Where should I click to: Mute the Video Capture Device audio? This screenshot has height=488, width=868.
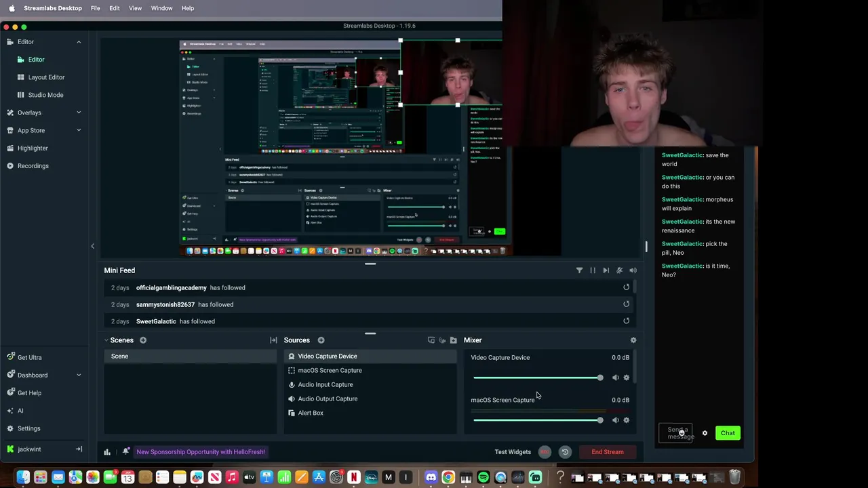click(615, 378)
